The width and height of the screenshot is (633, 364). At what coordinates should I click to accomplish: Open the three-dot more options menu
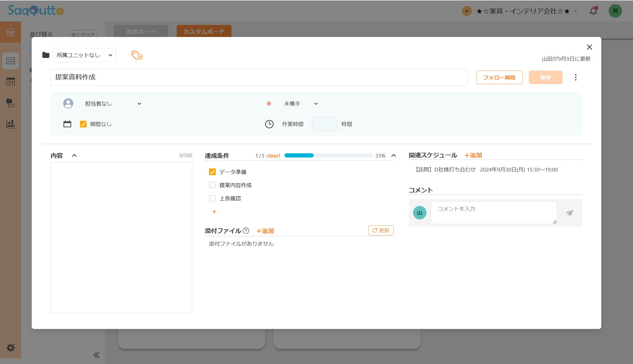point(575,77)
